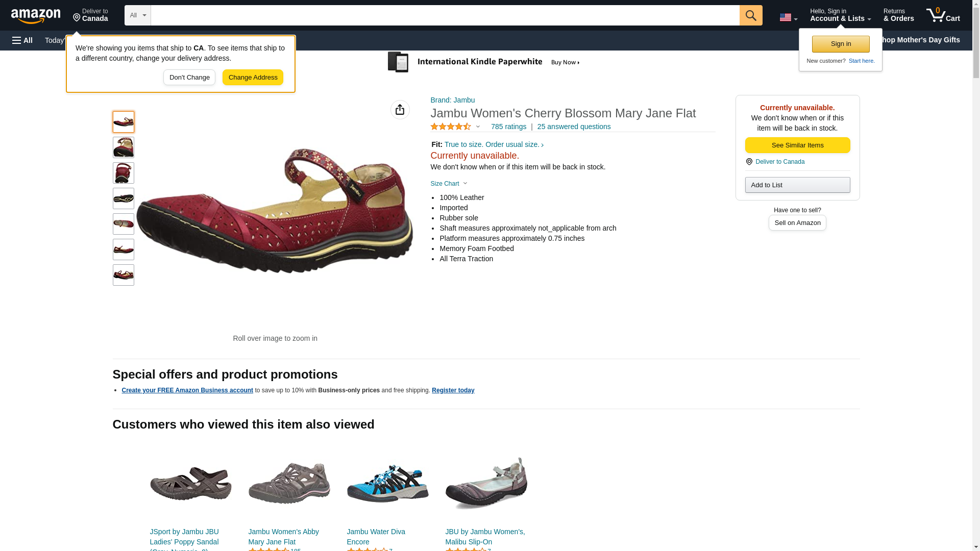The image size is (980, 551).
Task: Click the US flag language selector
Action: [788, 18]
